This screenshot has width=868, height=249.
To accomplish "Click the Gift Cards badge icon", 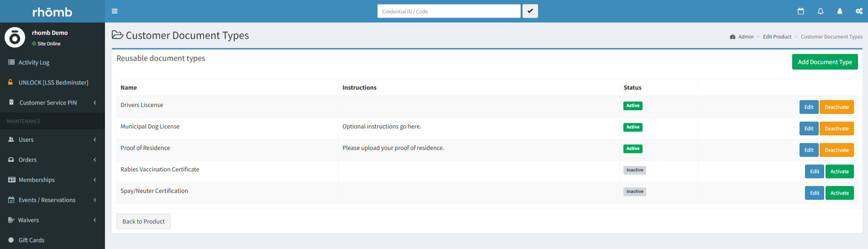I will pos(11,240).
